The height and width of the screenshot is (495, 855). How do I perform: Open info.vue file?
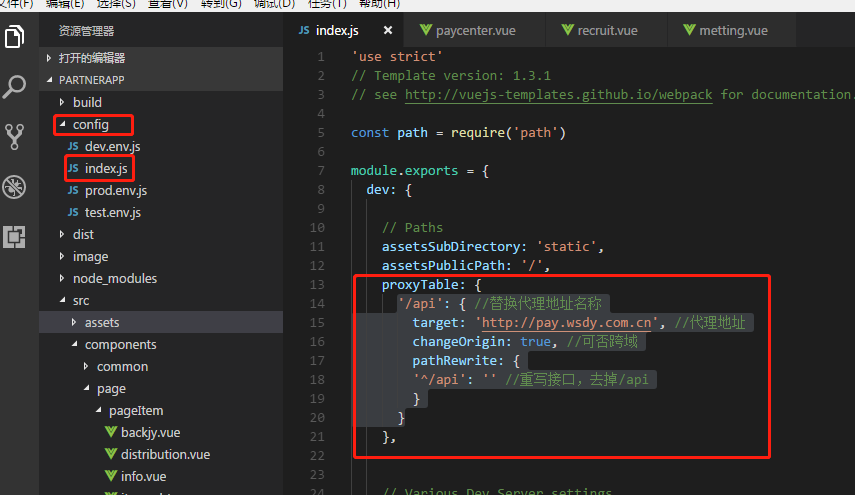pos(162,476)
